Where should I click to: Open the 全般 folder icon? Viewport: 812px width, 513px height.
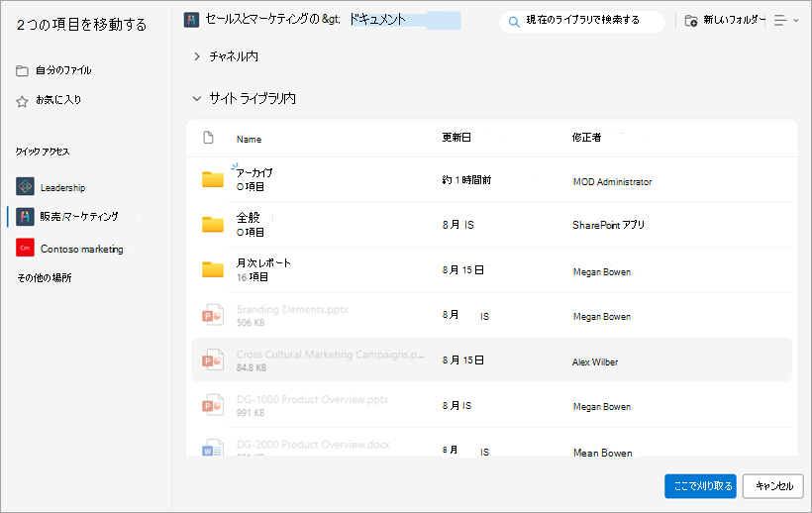coord(212,224)
